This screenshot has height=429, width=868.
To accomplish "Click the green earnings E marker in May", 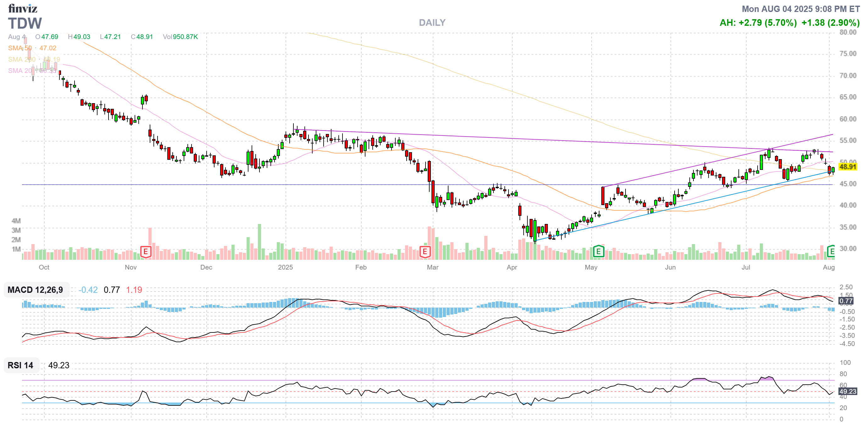I will click(598, 251).
